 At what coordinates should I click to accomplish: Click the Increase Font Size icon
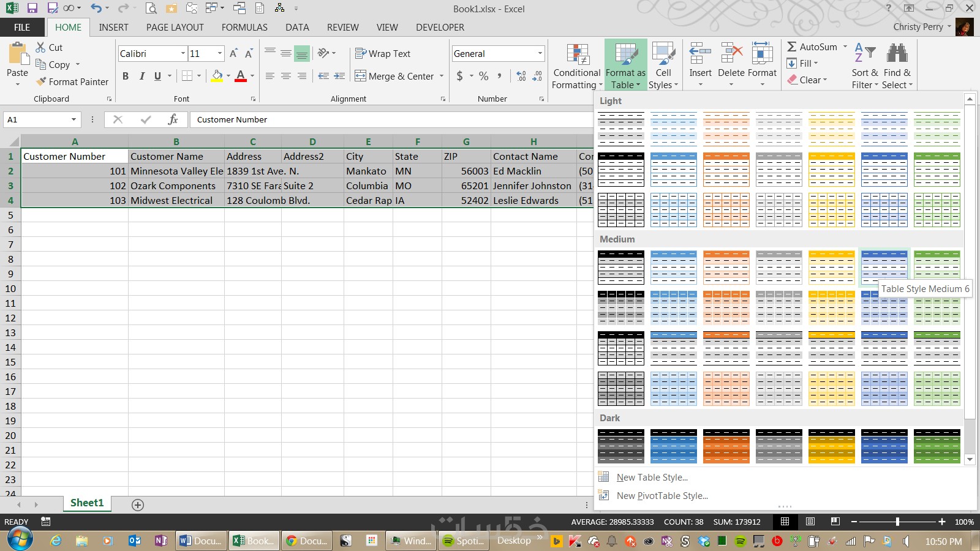coord(233,54)
